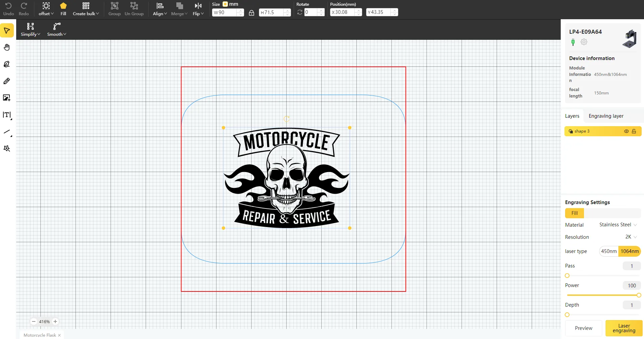644x339 pixels.
Task: Click the green USB connection icon
Action: coord(573,42)
